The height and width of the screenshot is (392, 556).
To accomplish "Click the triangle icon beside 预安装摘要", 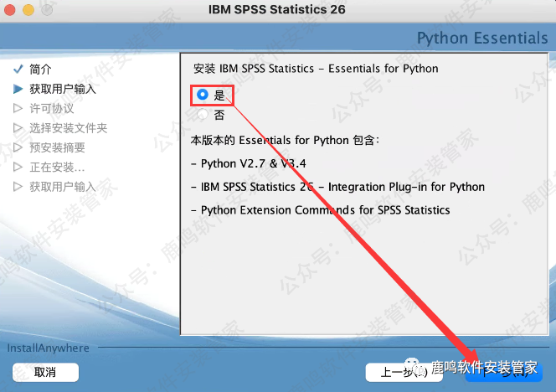I will pos(18,147).
